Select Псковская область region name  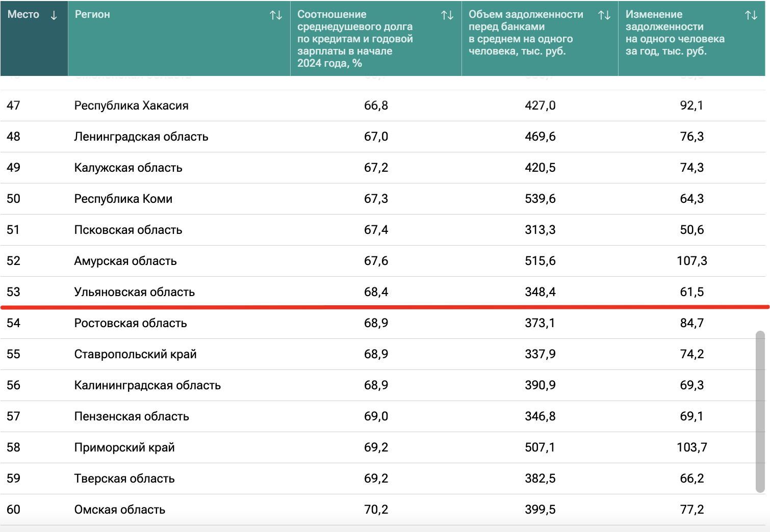[x=129, y=230]
